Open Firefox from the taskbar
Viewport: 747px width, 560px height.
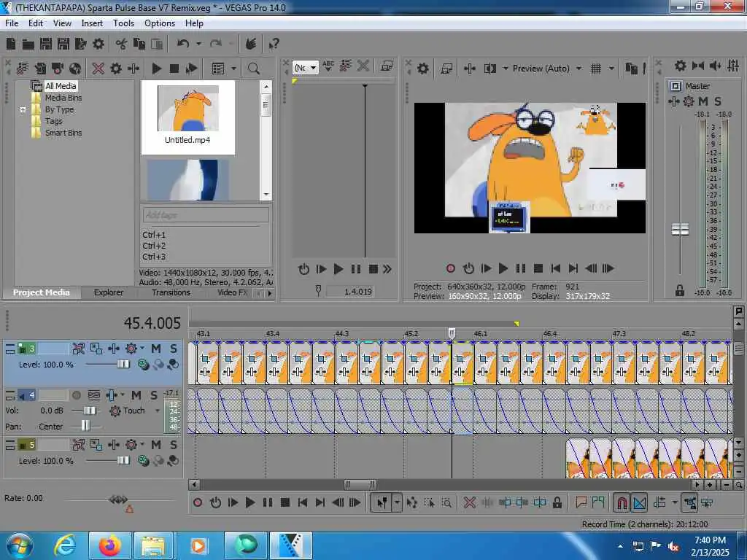coord(109,545)
